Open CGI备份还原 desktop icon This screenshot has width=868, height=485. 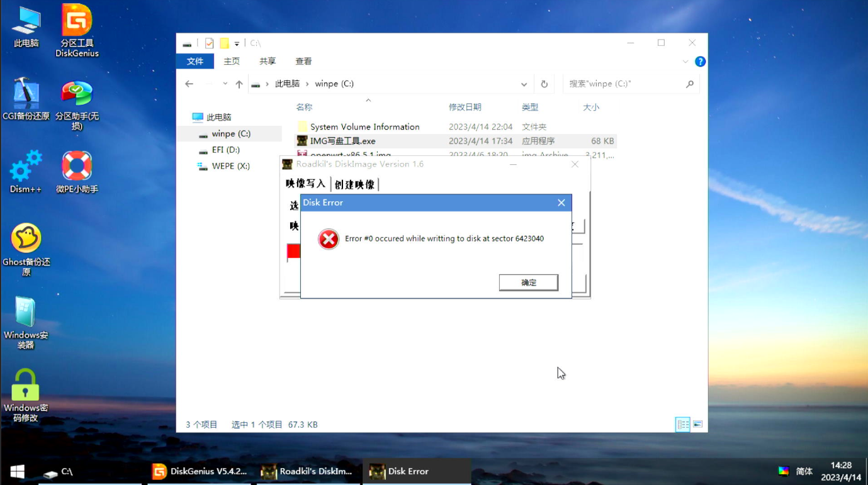pos(26,99)
